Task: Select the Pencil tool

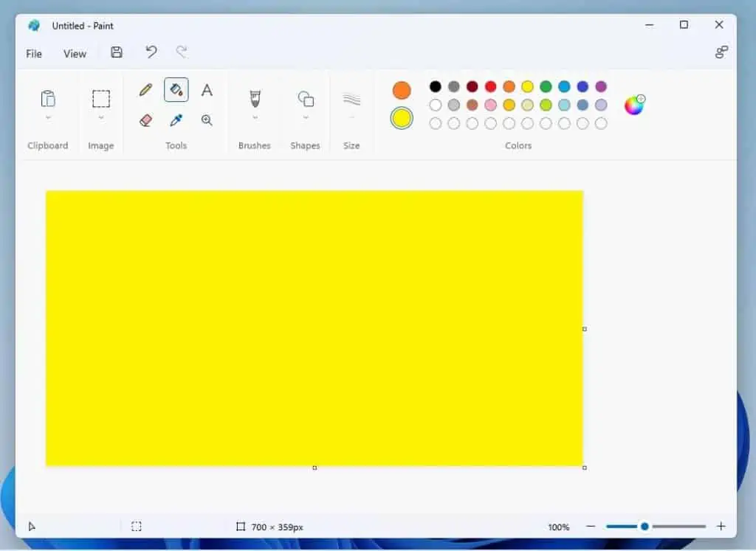Action: click(145, 90)
